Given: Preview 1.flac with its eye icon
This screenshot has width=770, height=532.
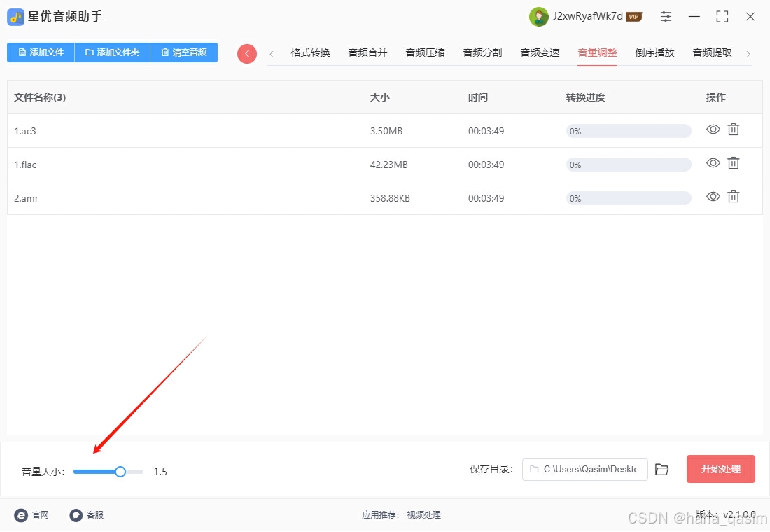Looking at the screenshot, I should point(713,162).
